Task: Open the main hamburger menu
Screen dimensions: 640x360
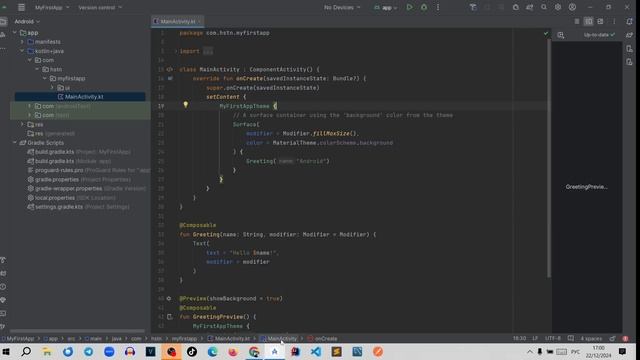Action: point(21,7)
